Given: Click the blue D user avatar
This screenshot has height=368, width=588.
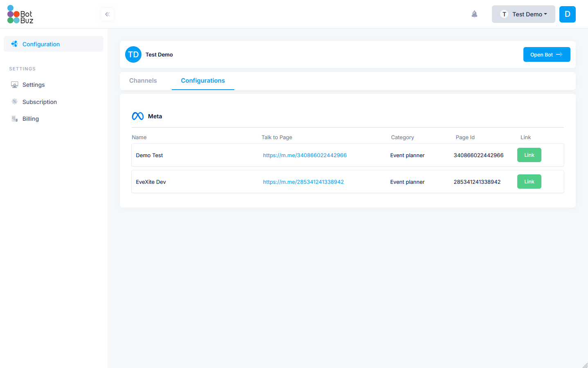Looking at the screenshot, I should click(568, 14).
